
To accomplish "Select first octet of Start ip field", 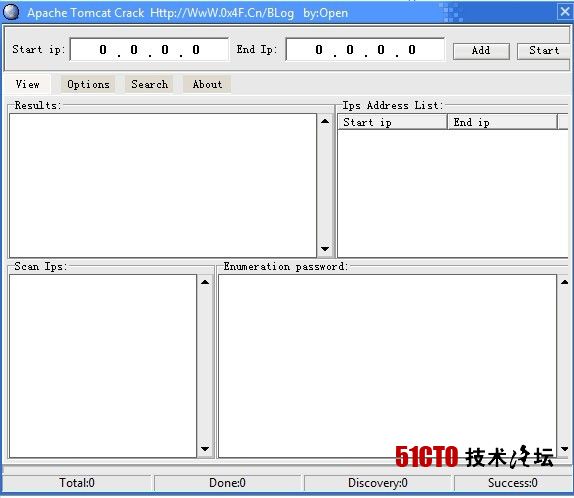I will click(x=103, y=50).
